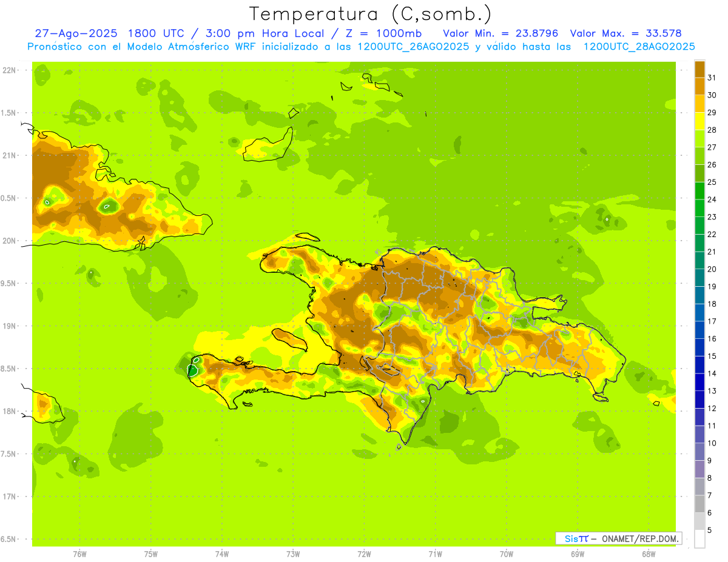
Task: Click the legend value "23"
Action: coord(712,217)
